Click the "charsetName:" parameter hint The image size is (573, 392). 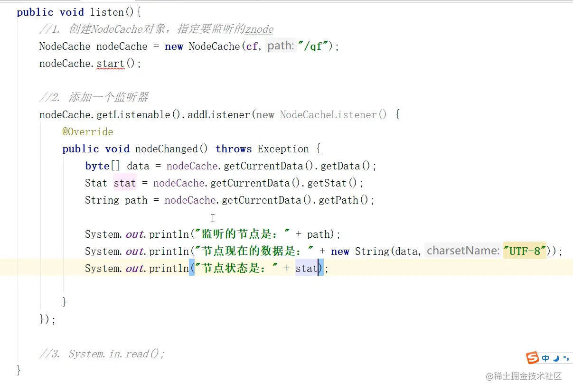coord(463,251)
